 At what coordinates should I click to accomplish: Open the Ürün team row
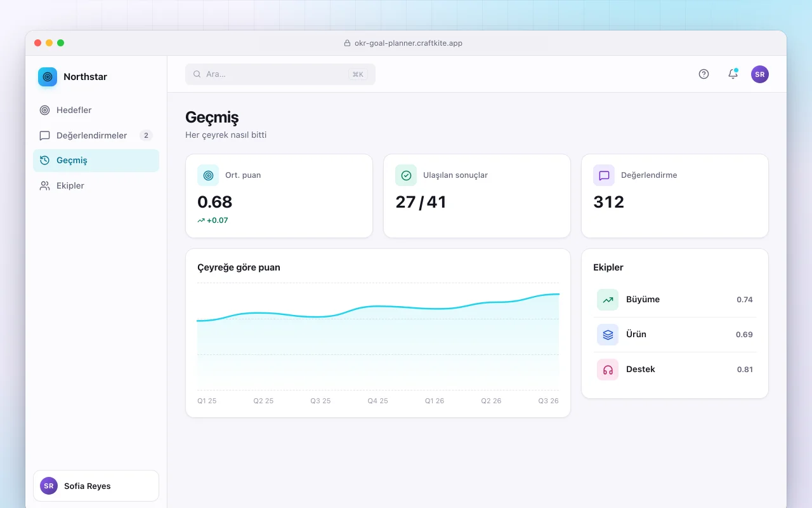tap(675, 335)
